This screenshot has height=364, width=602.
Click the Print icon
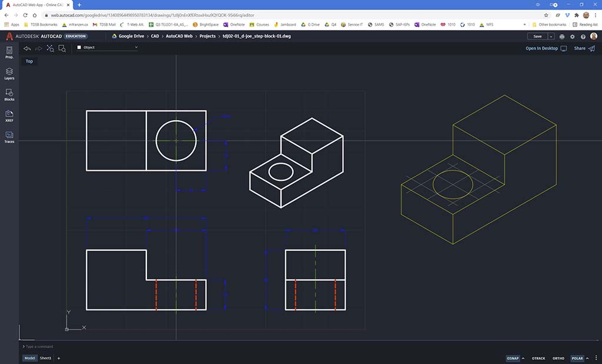[x=562, y=36]
